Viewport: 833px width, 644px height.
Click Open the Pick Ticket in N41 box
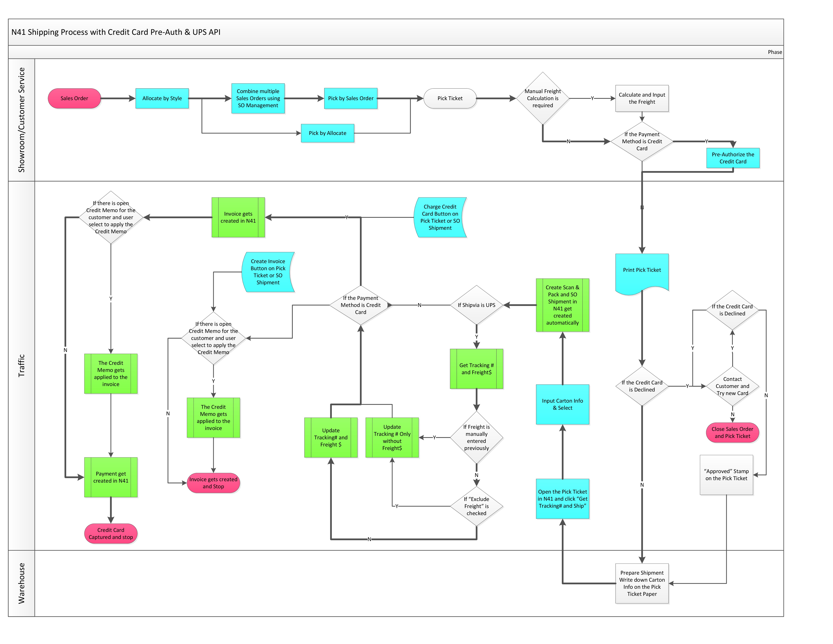point(563,499)
